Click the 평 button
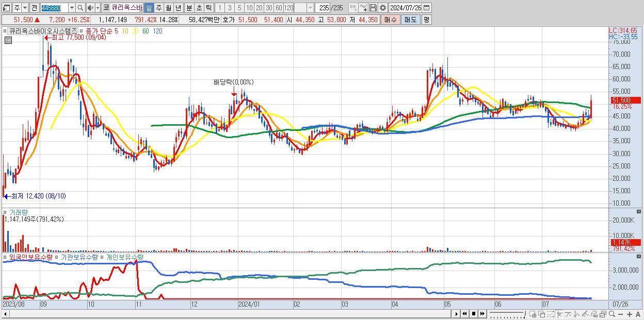Screen dimensions: 644x320 point(426,20)
